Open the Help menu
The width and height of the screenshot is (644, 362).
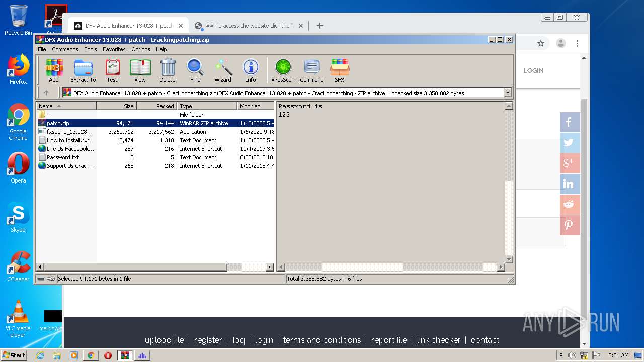pyautogui.click(x=161, y=49)
